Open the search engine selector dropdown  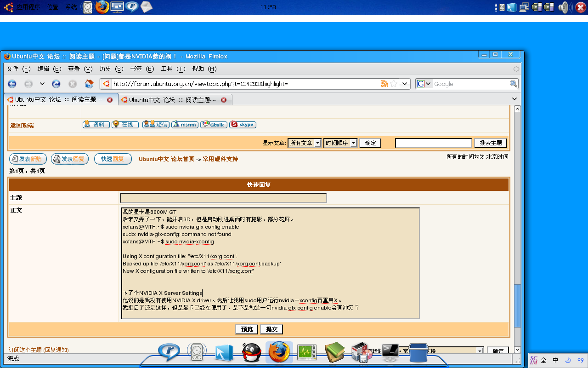pos(424,84)
